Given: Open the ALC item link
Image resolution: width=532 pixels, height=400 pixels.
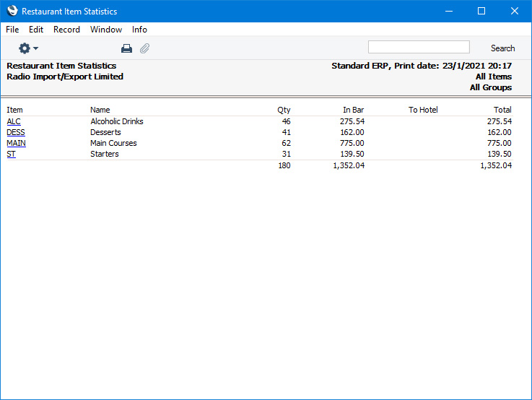Looking at the screenshot, I should (14, 121).
